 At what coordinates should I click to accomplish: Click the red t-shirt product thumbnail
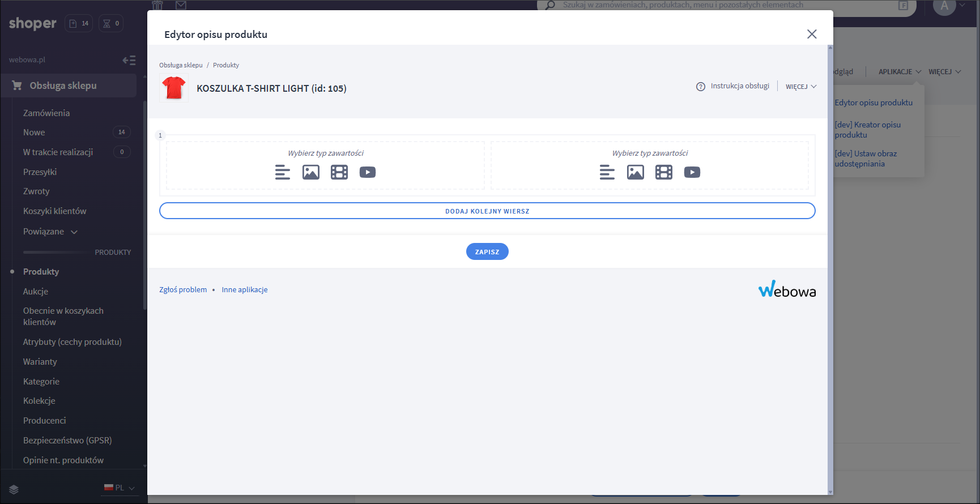click(174, 88)
